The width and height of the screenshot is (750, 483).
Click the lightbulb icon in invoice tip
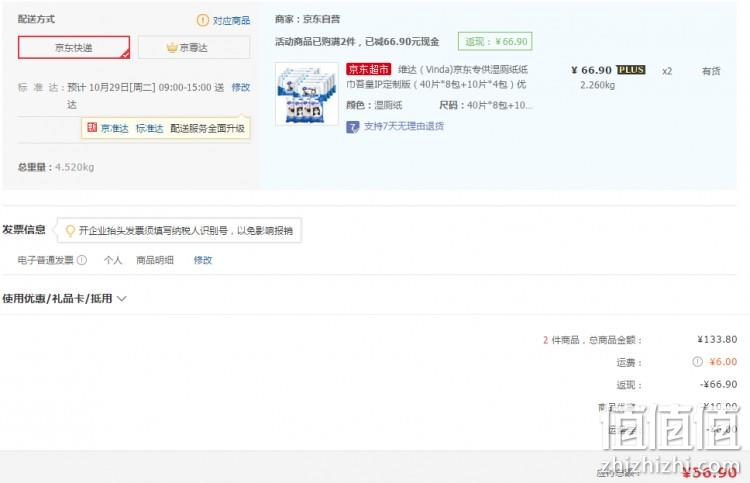70,231
